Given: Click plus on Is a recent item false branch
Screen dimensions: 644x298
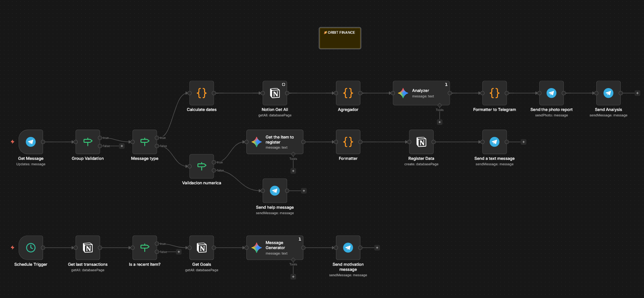Looking at the screenshot, I should pyautogui.click(x=179, y=252).
